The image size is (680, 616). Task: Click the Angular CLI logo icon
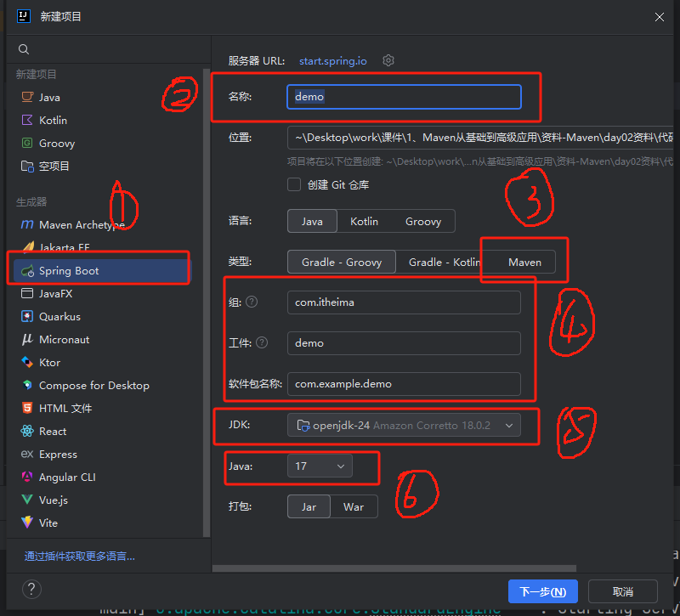click(x=27, y=477)
